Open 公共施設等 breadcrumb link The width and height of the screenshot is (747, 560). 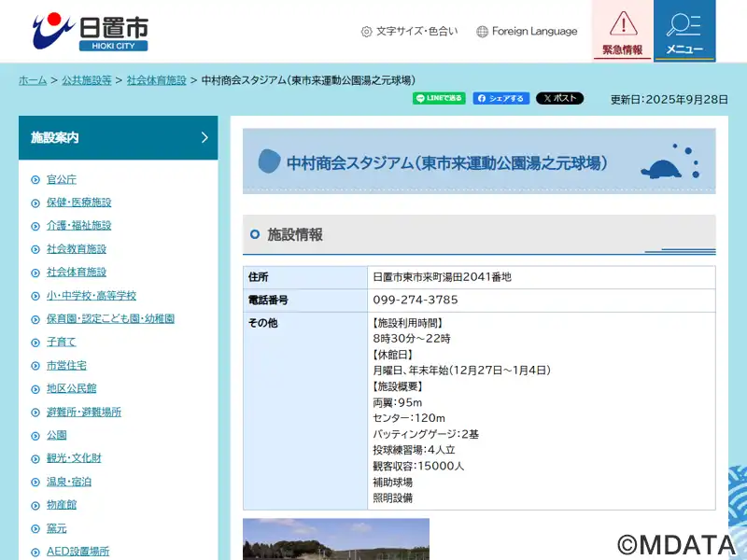tap(86, 80)
